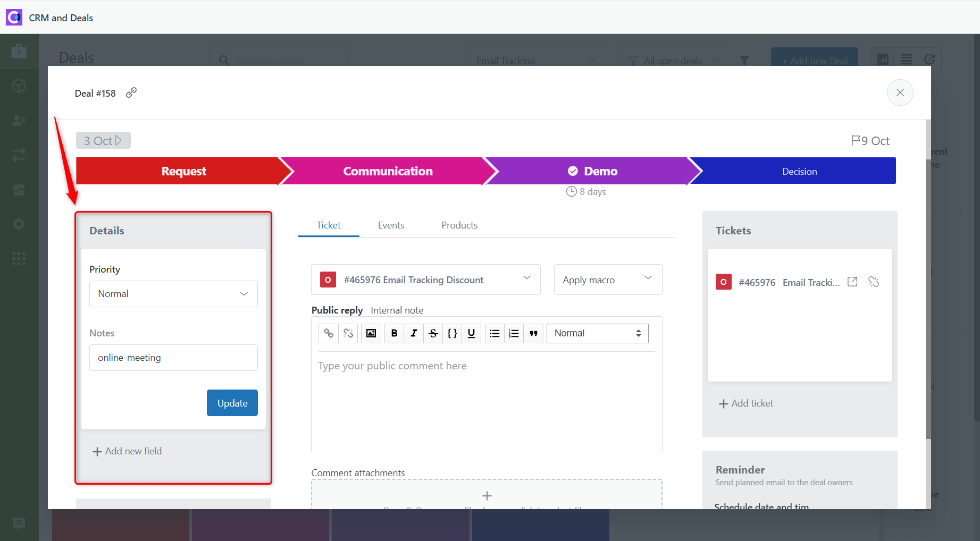Viewport: 980px width, 541px height.
Task: Switch to the Products tab
Action: coord(459,225)
